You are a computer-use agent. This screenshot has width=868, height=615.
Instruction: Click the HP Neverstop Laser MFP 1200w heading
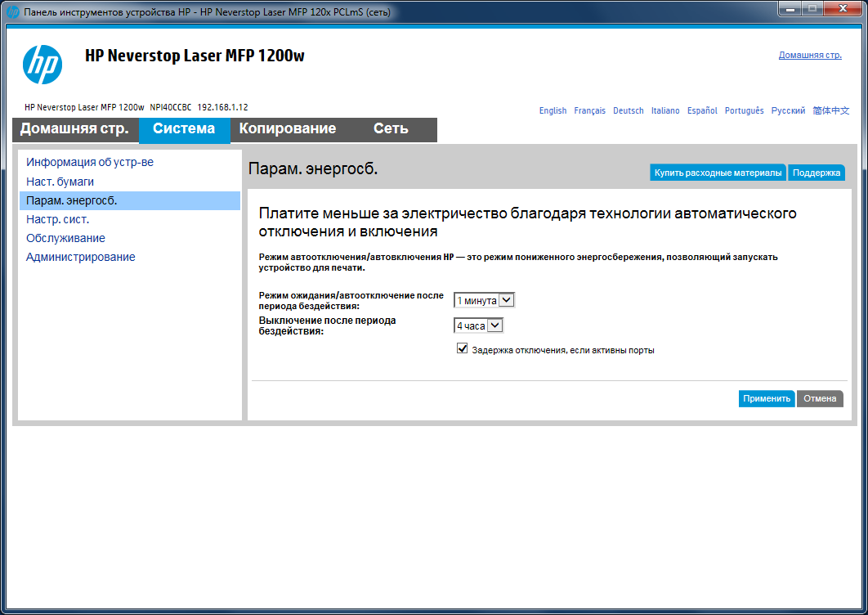[195, 56]
